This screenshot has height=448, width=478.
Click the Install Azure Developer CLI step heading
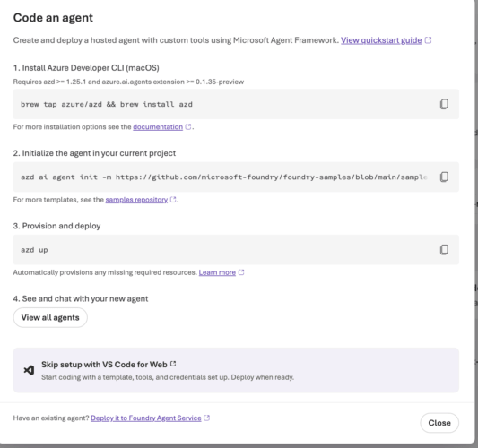point(86,67)
